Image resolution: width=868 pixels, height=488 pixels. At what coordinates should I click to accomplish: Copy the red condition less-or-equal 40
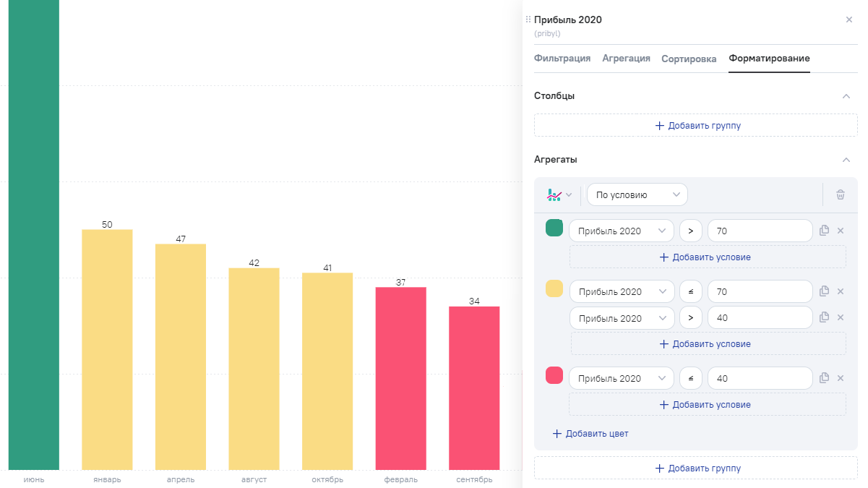coord(825,378)
